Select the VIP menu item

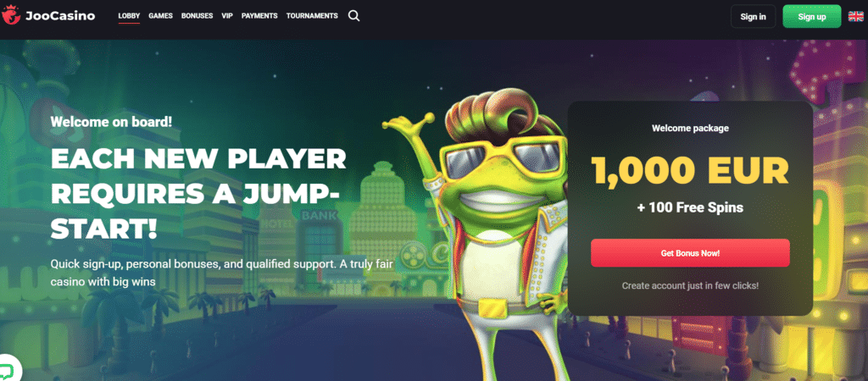pos(227,16)
